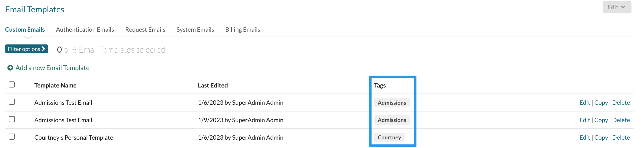The width and height of the screenshot is (644, 148).
Task: Toggle the select-all templates checkbox
Action: [x=12, y=84]
